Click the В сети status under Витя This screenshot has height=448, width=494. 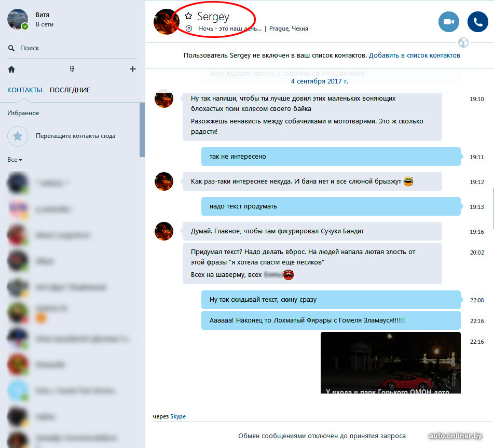tap(45, 24)
